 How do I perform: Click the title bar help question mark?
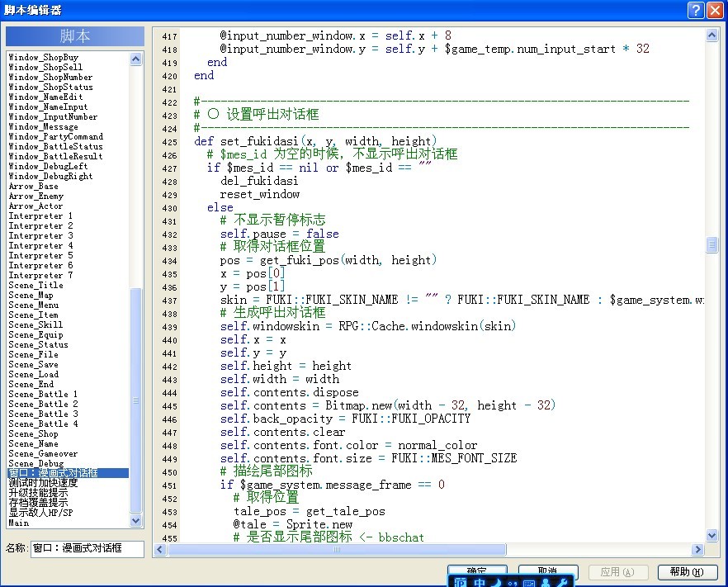[696, 10]
